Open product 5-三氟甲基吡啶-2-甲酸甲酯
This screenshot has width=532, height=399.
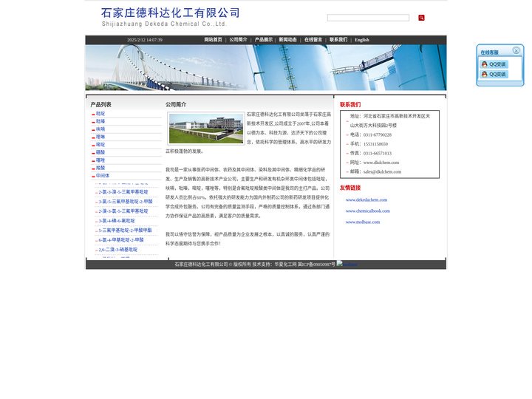(x=125, y=231)
